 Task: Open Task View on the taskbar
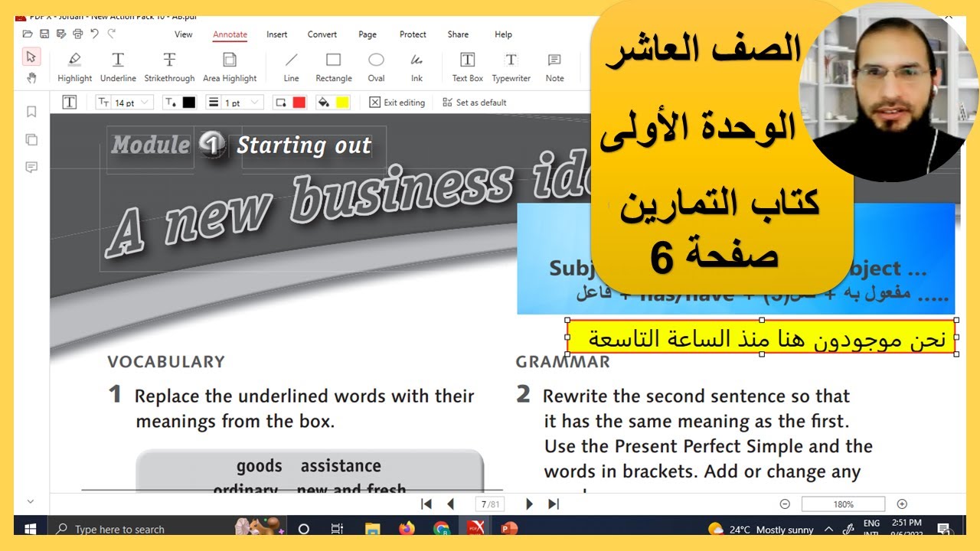point(337,529)
